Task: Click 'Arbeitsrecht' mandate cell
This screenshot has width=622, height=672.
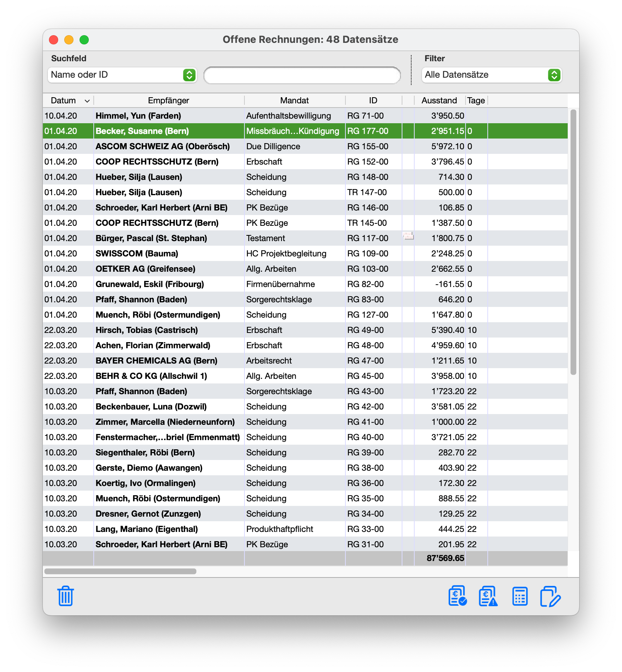Action: coord(269,360)
